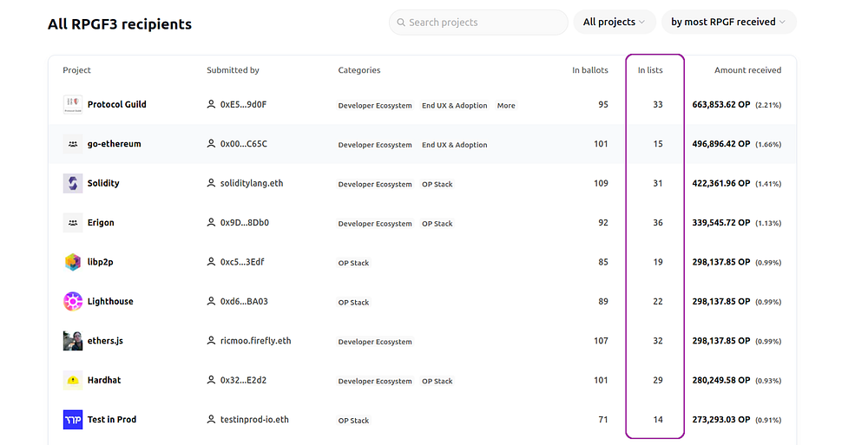
Task: Click user icon beside testinprod-io.eth
Action: (211, 419)
